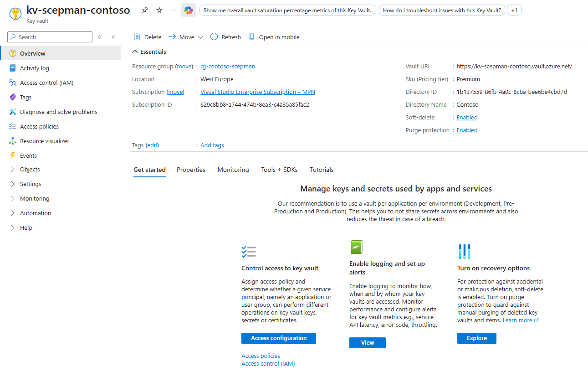Switch to the Properties tab

[x=191, y=170]
